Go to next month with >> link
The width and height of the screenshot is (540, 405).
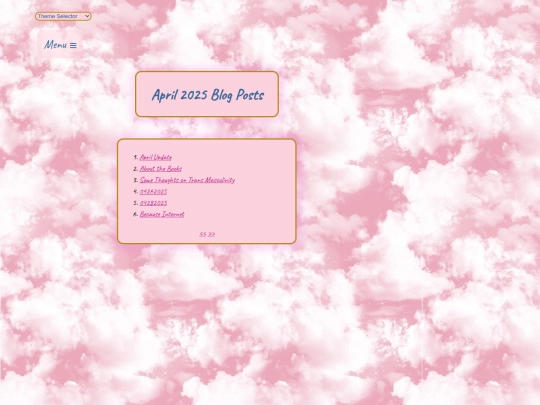pos(211,234)
